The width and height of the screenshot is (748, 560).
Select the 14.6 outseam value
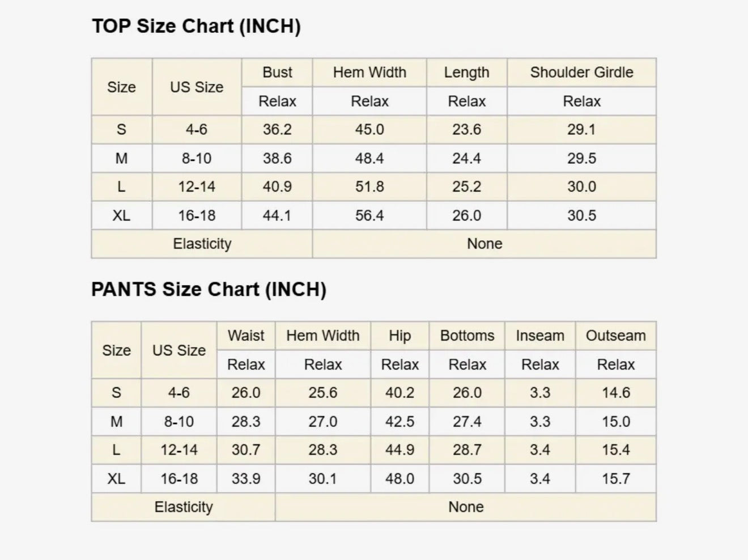[x=616, y=393]
